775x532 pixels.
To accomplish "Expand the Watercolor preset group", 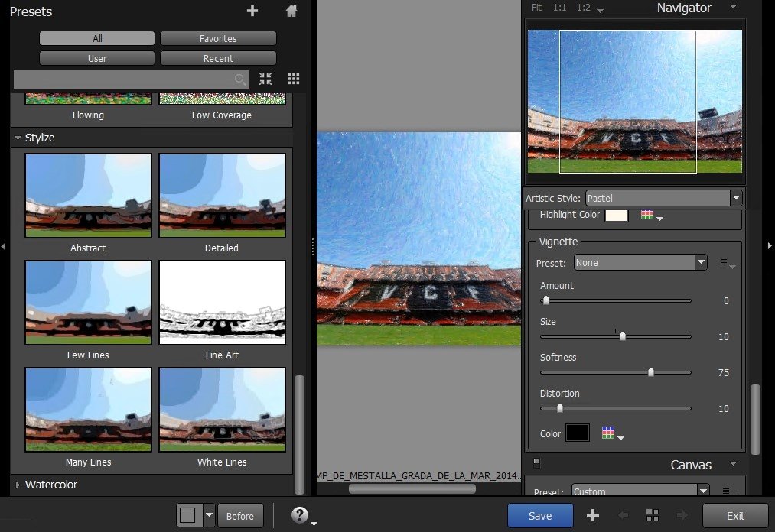I will tap(18, 485).
